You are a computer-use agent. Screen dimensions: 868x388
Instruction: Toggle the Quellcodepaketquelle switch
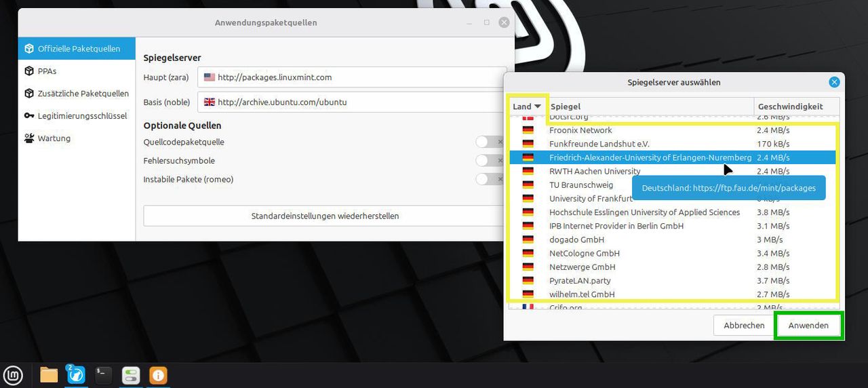click(490, 142)
